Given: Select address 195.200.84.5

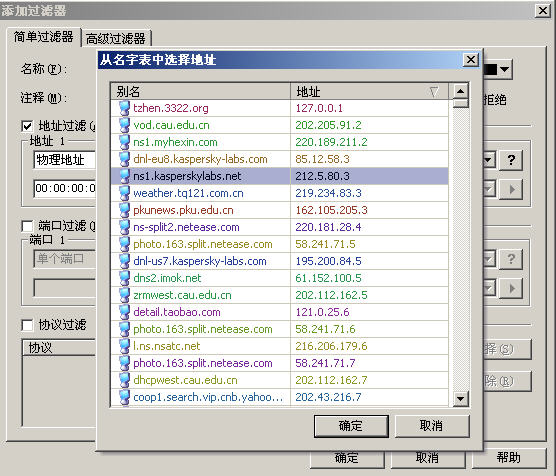Looking at the screenshot, I should [328, 261].
